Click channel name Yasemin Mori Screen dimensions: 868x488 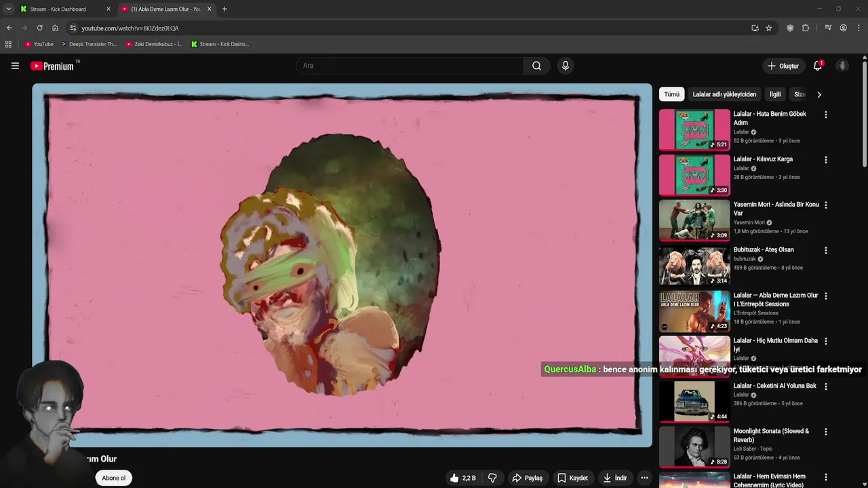point(749,222)
